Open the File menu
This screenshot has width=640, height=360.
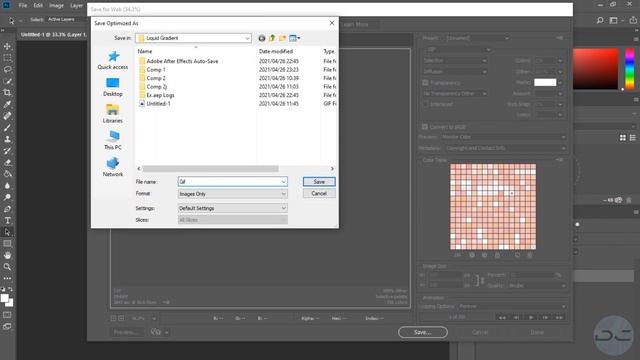(23, 5)
